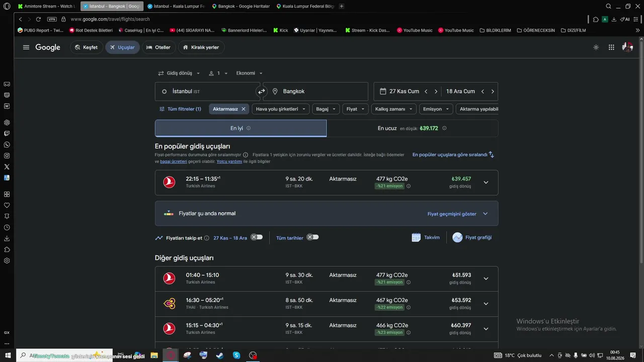This screenshot has width=644, height=362.
Task: Open Google apps grid launcher
Action: [611, 47]
